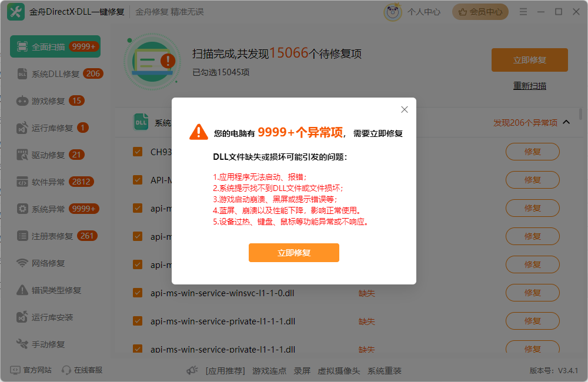
Task: Click 修复 for the CH93 row
Action: pyautogui.click(x=533, y=152)
